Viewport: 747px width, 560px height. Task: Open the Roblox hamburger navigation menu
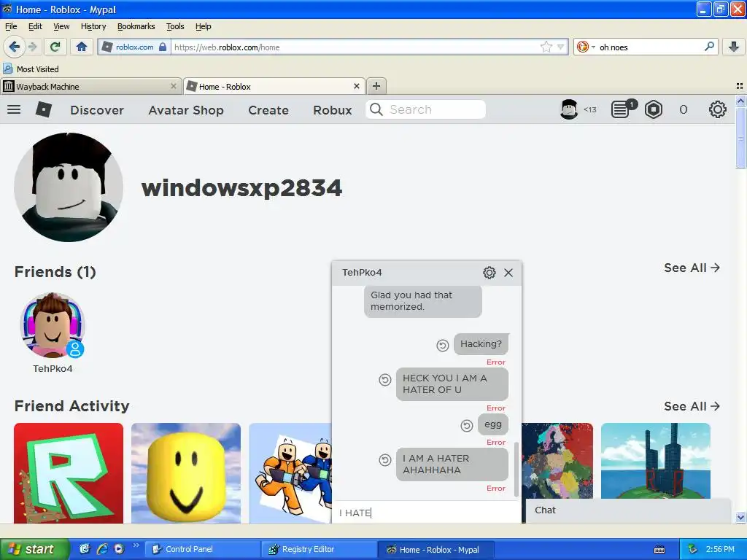[14, 109]
